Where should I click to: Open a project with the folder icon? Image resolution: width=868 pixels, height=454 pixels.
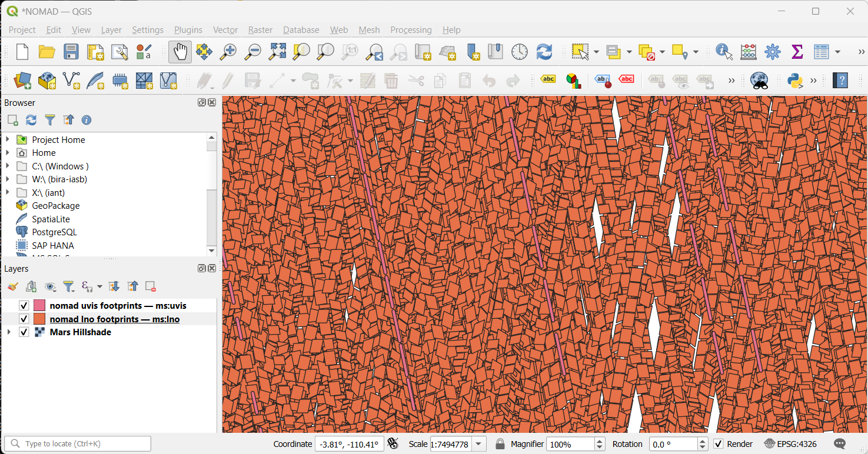pos(47,52)
